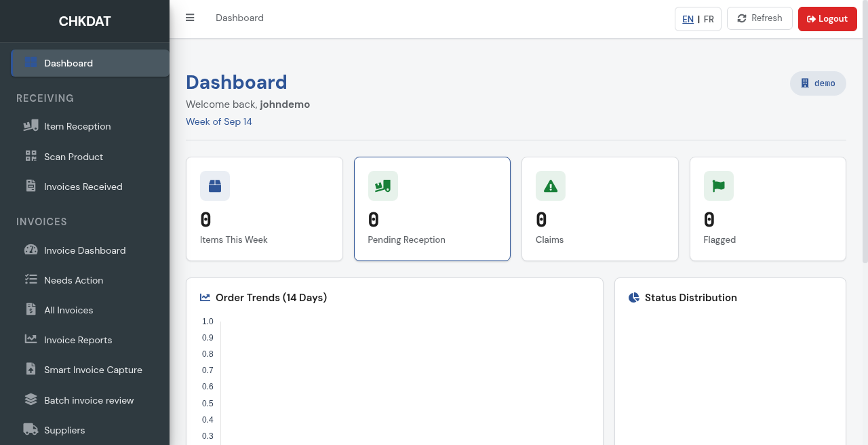Click the Dashboard breadcrumb in top bar
This screenshot has height=445, width=868.
[239, 18]
